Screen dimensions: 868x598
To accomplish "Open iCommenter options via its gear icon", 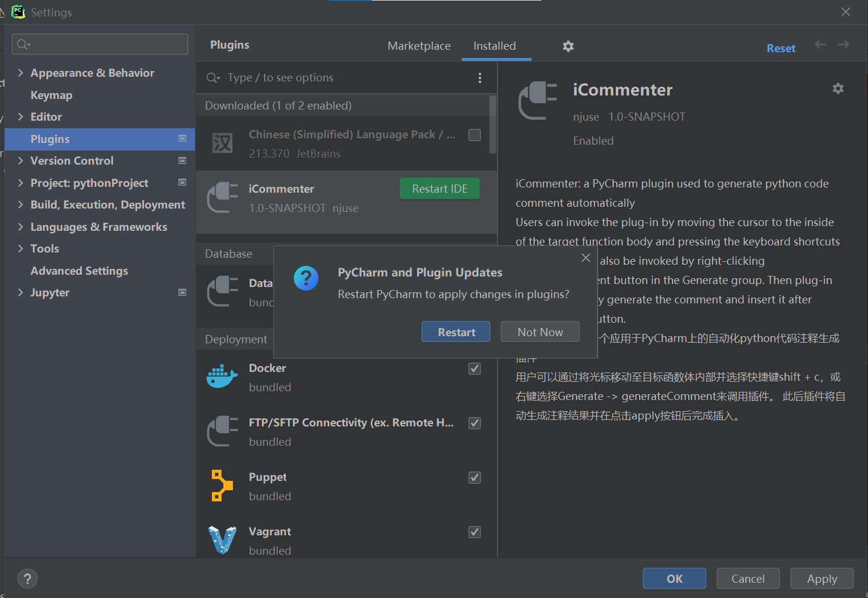I will point(838,88).
